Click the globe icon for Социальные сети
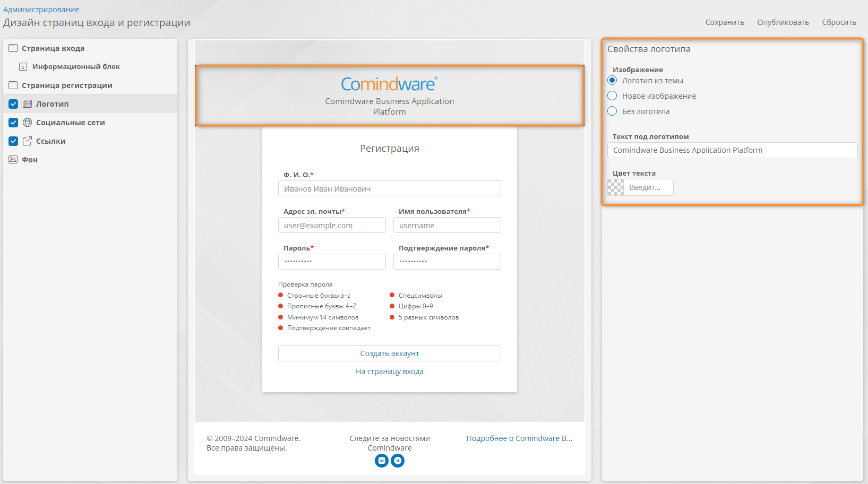868x484 pixels. pyautogui.click(x=28, y=123)
